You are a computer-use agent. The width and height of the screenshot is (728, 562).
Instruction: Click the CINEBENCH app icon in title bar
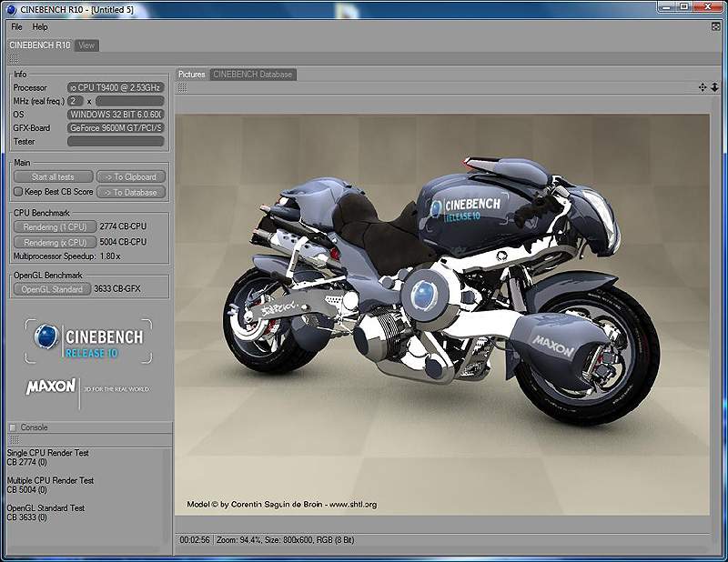12,9
